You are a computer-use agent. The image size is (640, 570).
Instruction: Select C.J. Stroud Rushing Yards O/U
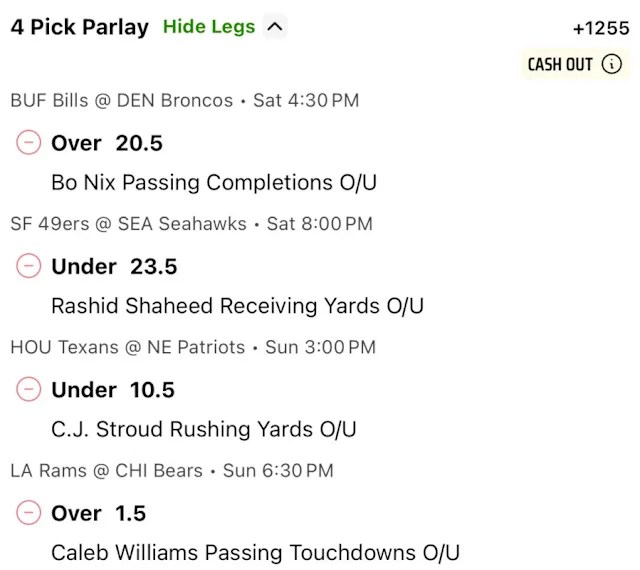pyautogui.click(x=204, y=430)
